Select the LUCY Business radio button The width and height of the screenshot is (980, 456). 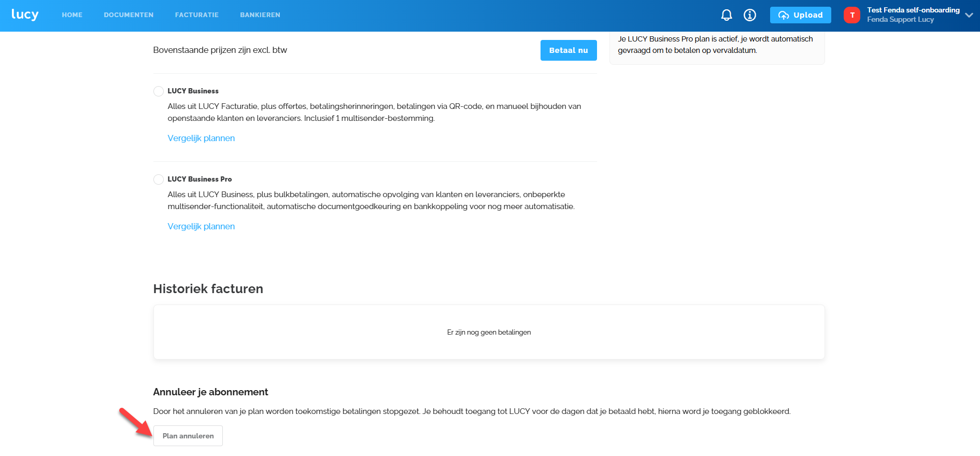point(159,91)
